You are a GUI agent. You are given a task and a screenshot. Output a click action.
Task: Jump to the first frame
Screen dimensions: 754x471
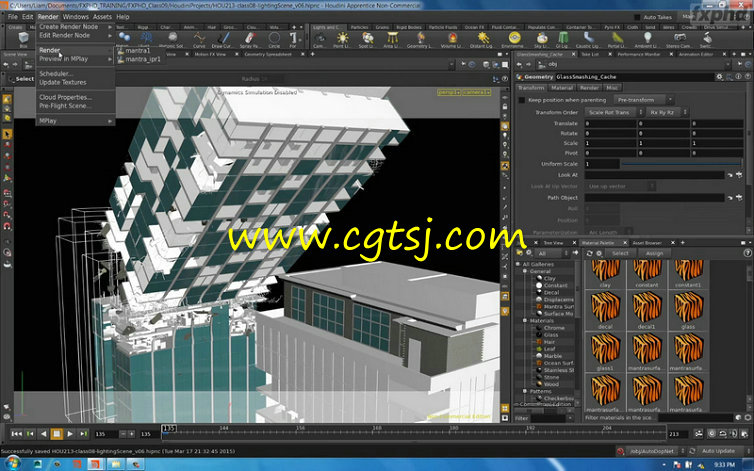click(x=16, y=433)
